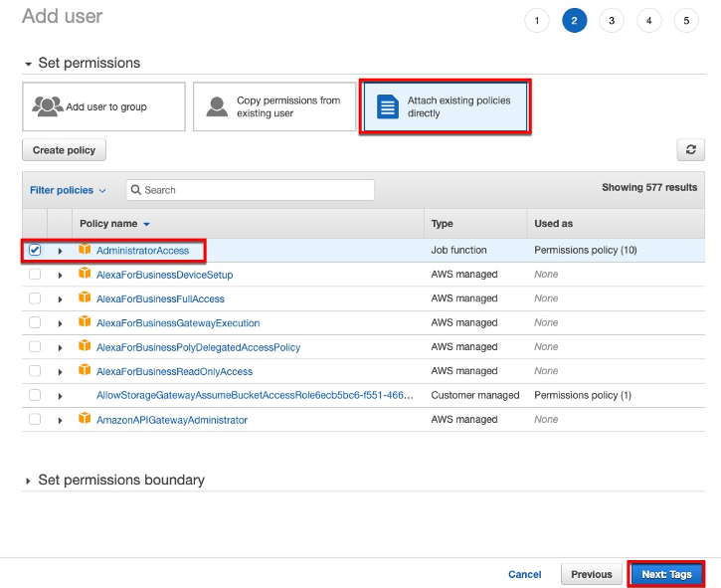Click the Copy permissions user silhouette icon
This screenshot has width=721, height=588.
point(217,106)
